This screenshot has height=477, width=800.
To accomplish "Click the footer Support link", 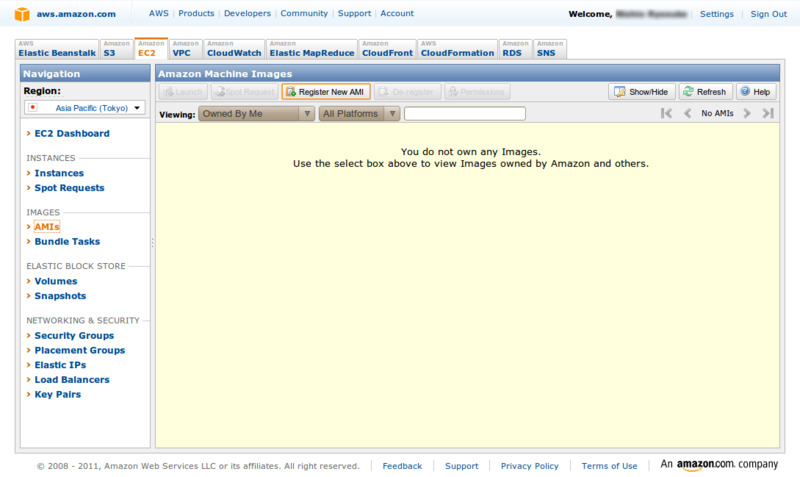I will tap(462, 466).
